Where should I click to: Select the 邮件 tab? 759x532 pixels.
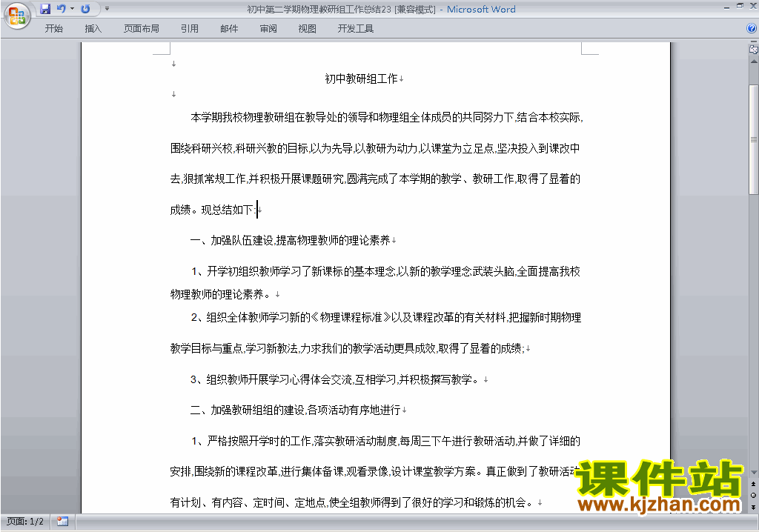click(x=229, y=29)
